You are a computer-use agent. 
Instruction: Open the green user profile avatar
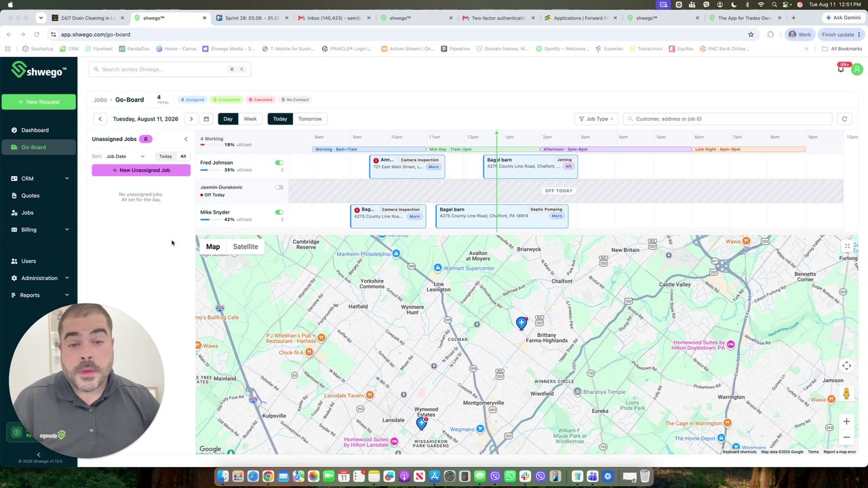[x=857, y=69]
